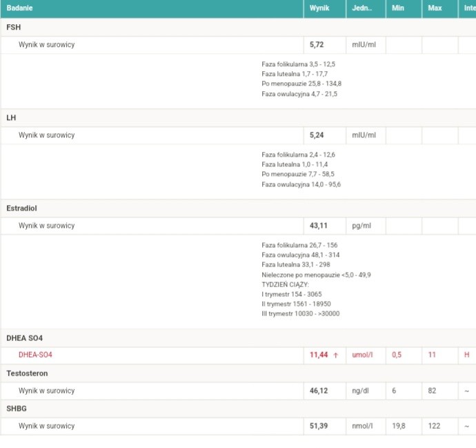Click the tilde symbol in Testosteron row
Viewport: 476px width, 448px height.
click(467, 391)
